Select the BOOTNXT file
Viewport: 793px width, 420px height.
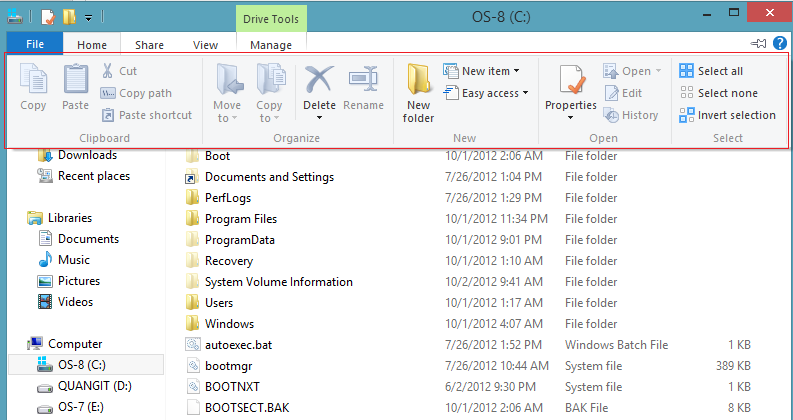[223, 387]
